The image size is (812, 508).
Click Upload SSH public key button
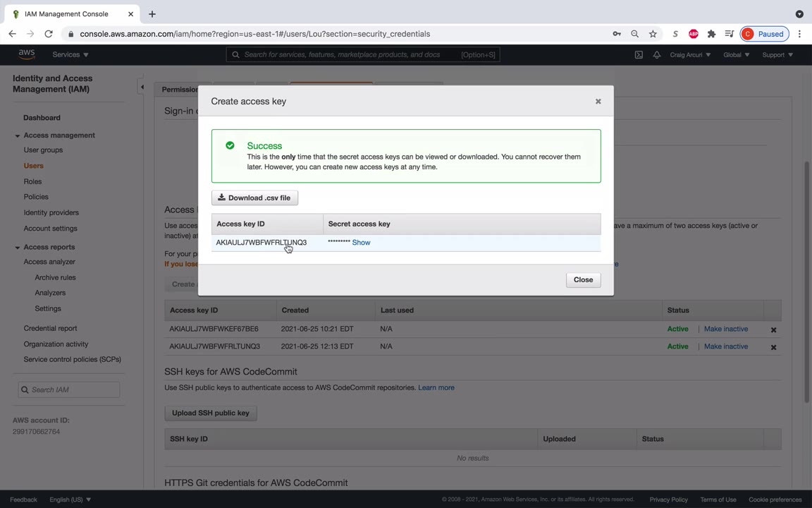pos(211,413)
